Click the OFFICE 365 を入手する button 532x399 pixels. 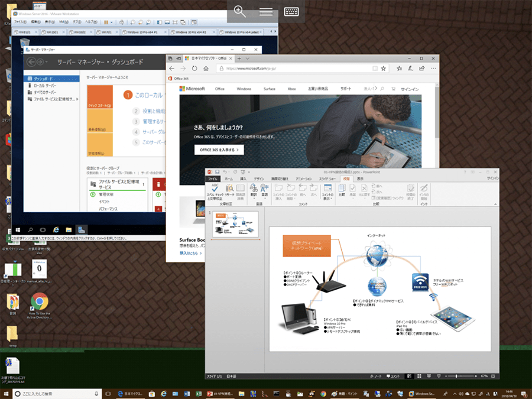click(x=218, y=150)
